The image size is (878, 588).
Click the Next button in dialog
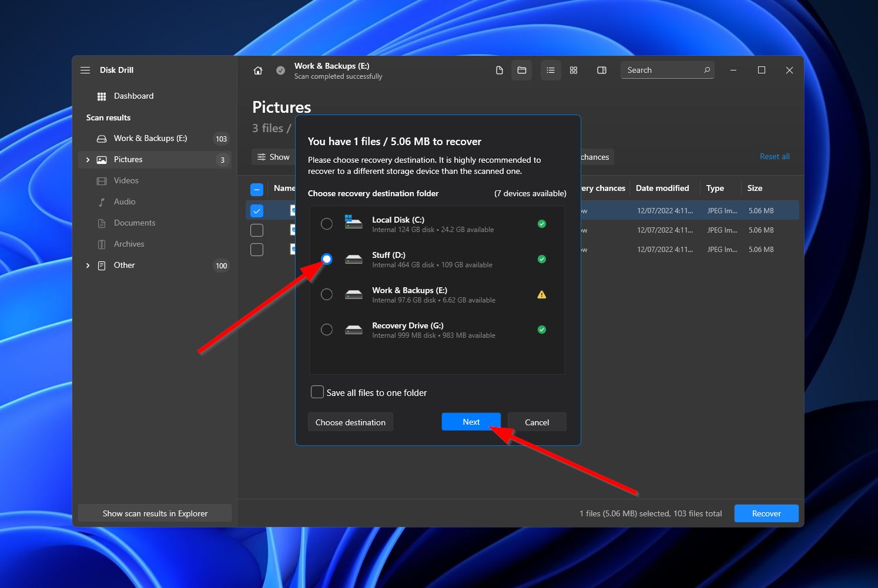[471, 422]
